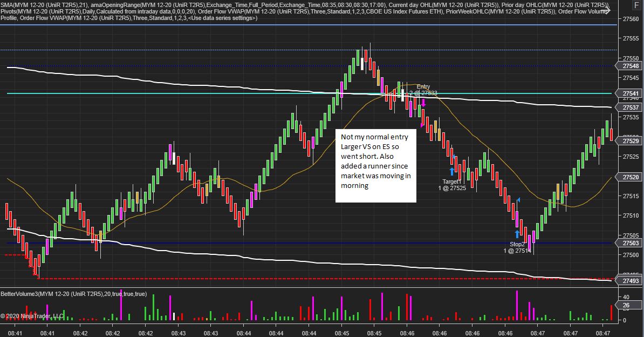
Task: Click the 27555 price axis label
Action: tap(631, 38)
